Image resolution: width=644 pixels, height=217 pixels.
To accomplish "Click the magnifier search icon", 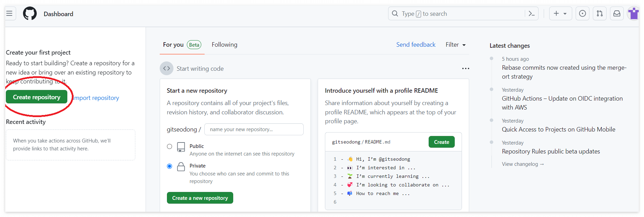I will pos(395,14).
